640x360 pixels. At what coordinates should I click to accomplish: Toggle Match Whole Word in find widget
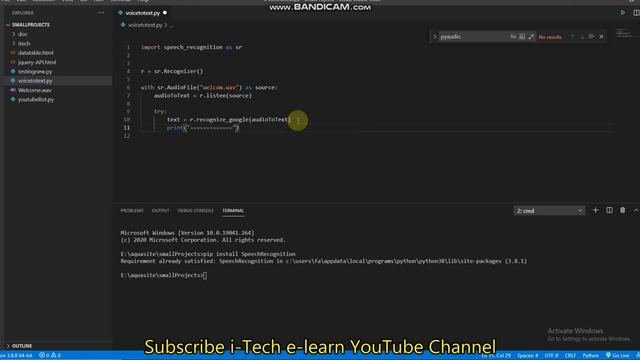pyautogui.click(x=522, y=37)
